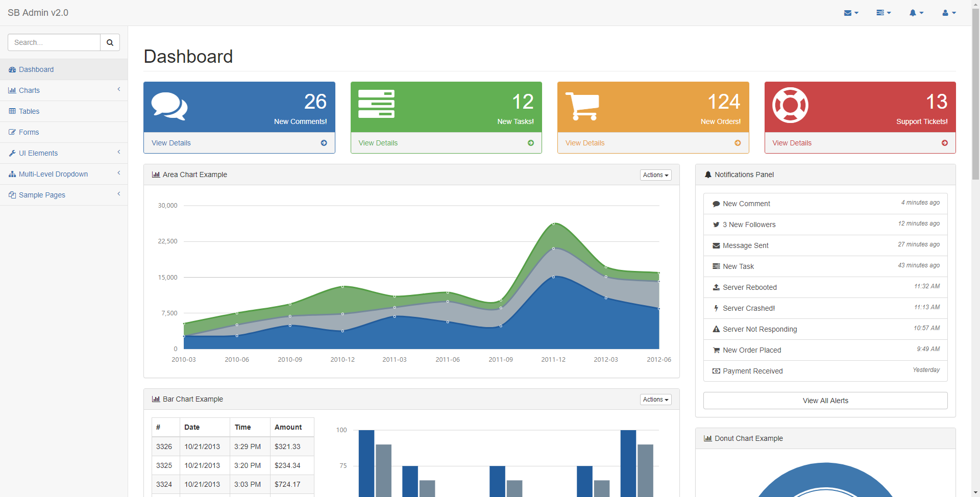Click the Search input field
The height and width of the screenshot is (497, 980).
point(54,42)
